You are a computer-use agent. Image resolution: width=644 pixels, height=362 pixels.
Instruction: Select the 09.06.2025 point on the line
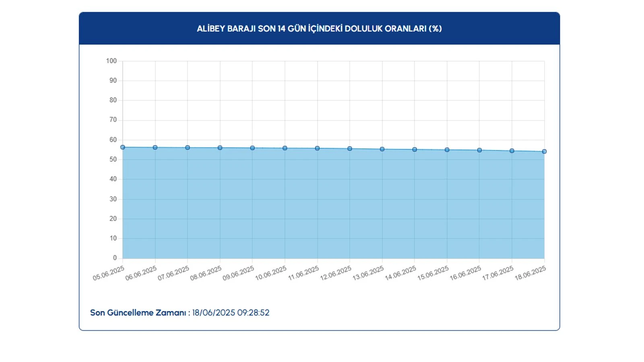252,148
